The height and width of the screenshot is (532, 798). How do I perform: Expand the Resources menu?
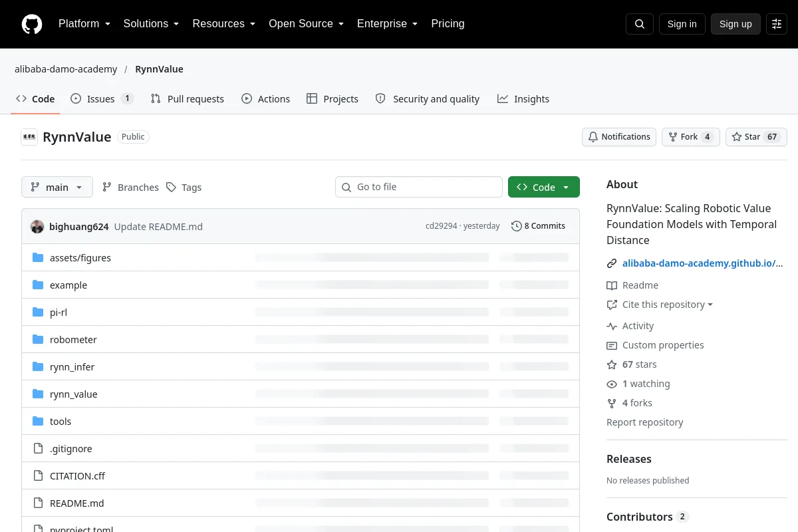pyautogui.click(x=224, y=24)
